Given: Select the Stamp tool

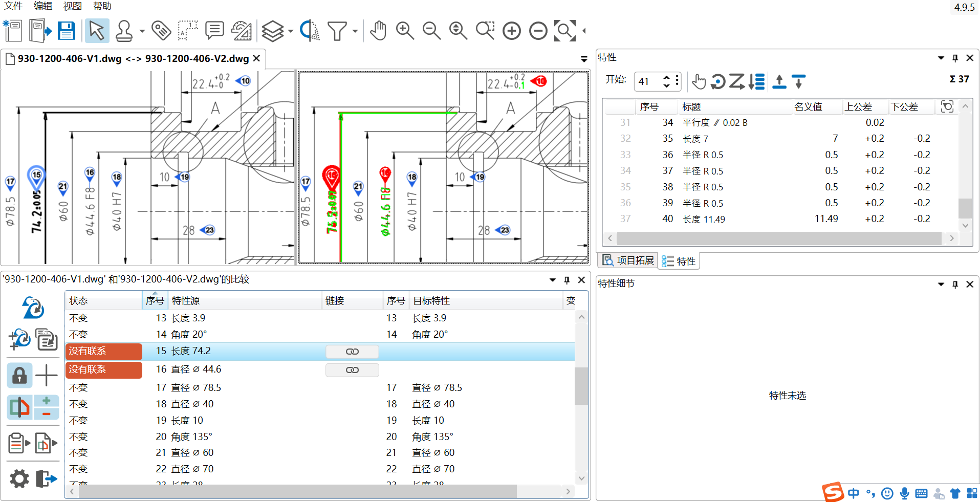Looking at the screenshot, I should click(124, 31).
